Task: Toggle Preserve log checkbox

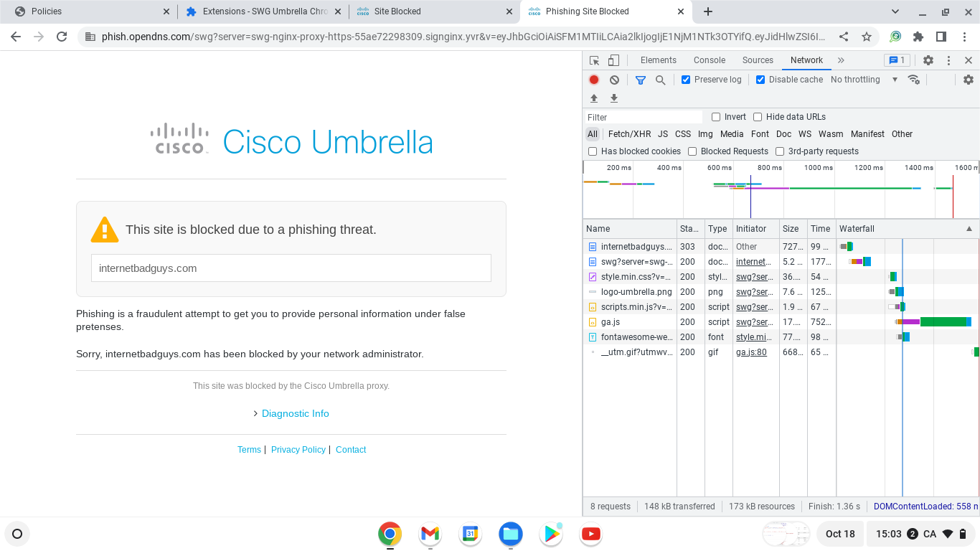Action: click(x=686, y=80)
